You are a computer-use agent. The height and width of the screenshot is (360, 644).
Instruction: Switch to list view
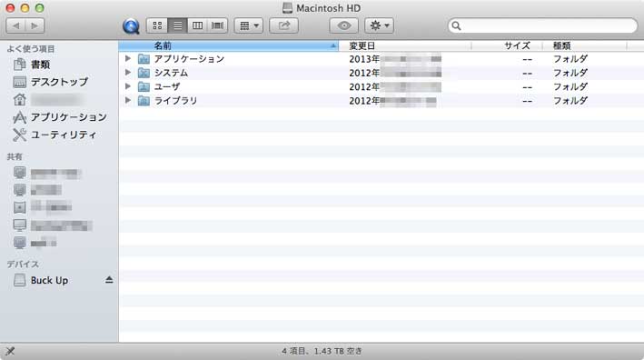click(177, 25)
